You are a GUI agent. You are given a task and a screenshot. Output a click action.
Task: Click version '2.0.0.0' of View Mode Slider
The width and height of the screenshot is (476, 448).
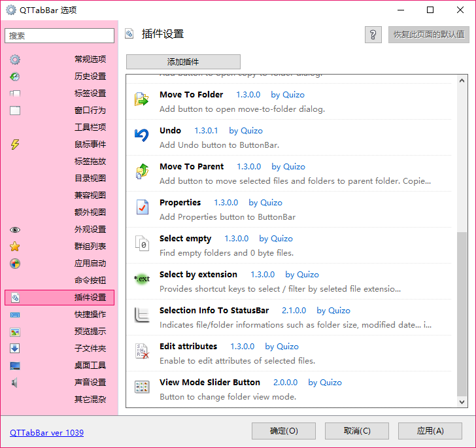[x=285, y=383]
